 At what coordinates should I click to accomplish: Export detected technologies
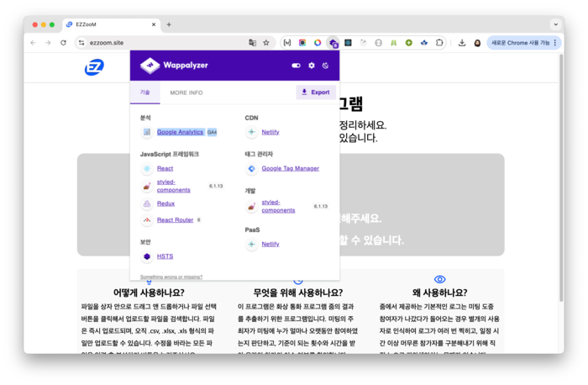coord(316,92)
